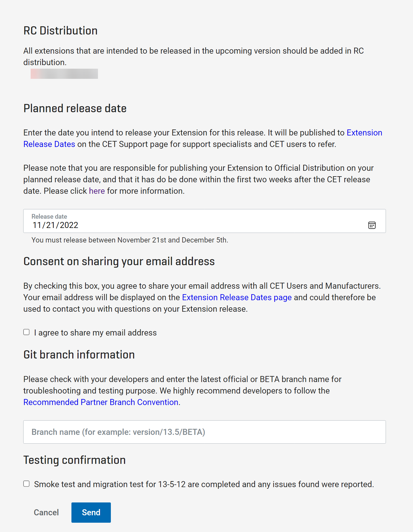
Task: Click Cancel to discard the form
Action: [x=46, y=512]
